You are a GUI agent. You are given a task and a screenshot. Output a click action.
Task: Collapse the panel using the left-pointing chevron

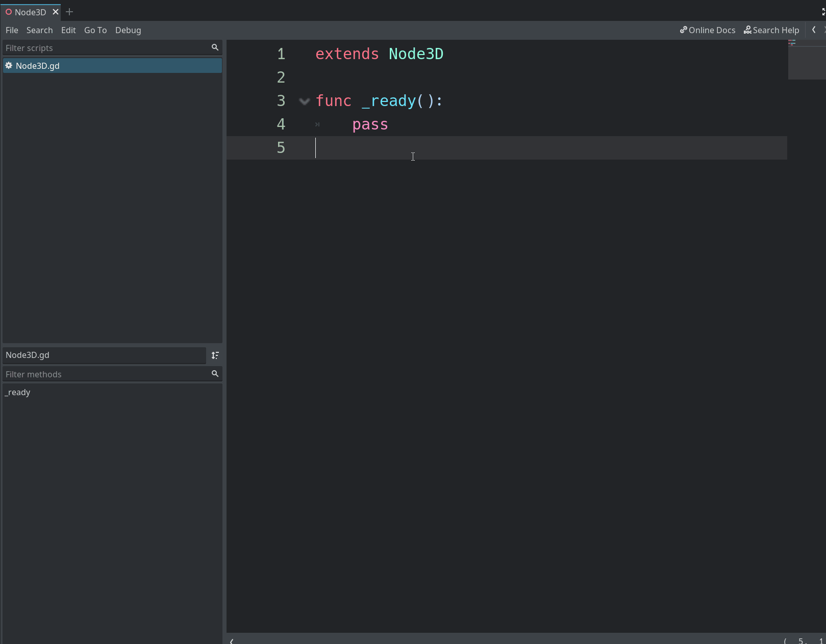pyautogui.click(x=814, y=30)
